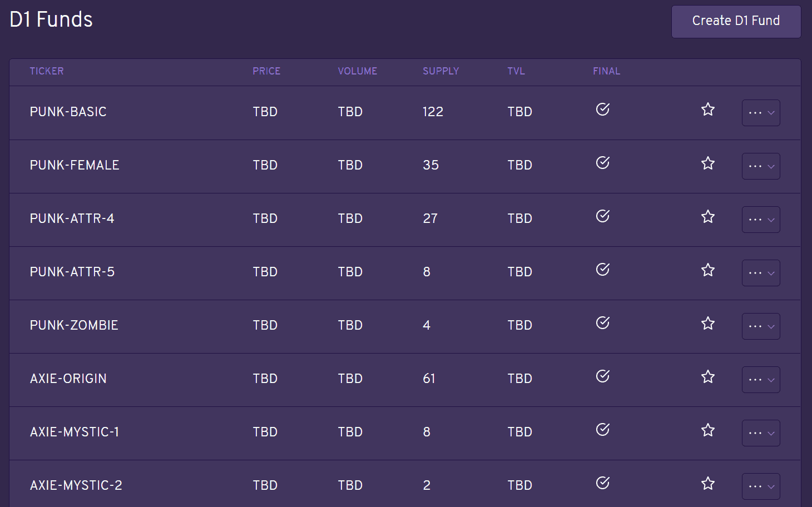
Task: Toggle the star for PUNK-ATTR-5
Action: [x=707, y=270]
